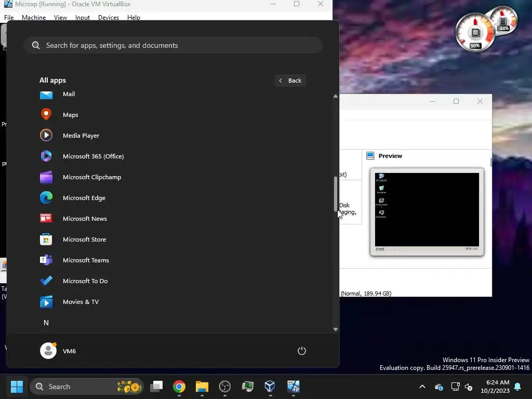Click the memory gauge showing 44%
532x399 pixels.
[503, 21]
